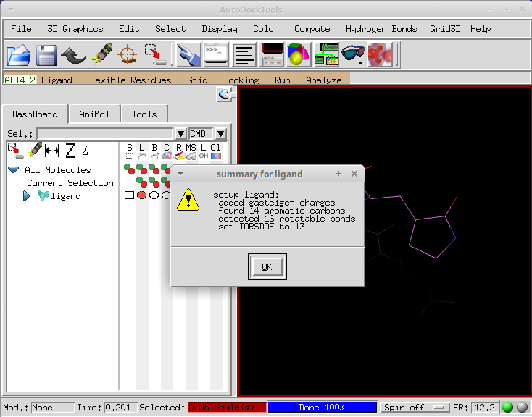Click the Done 100% progress bar
532x417 pixels.
pos(322,407)
